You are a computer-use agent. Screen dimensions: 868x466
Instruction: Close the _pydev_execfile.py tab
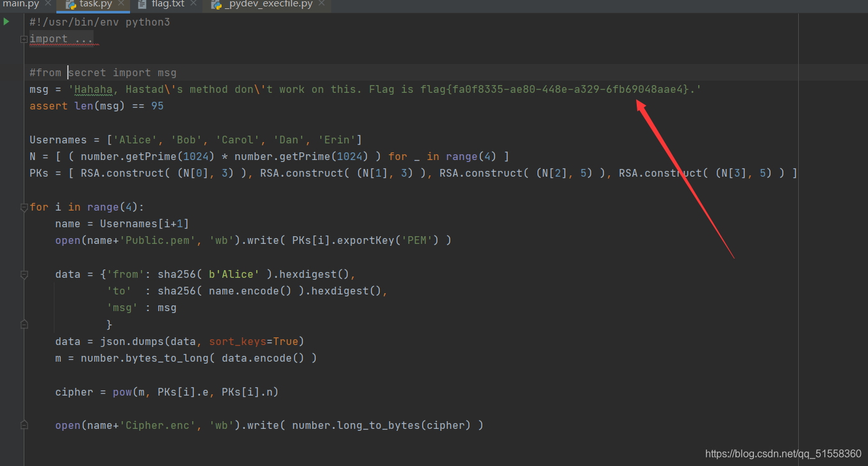322,4
